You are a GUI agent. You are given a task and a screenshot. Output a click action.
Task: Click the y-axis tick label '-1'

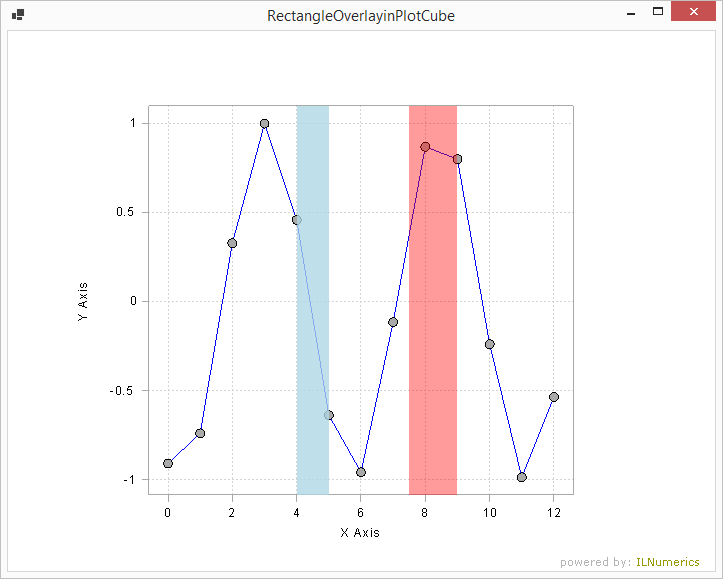tap(130, 479)
